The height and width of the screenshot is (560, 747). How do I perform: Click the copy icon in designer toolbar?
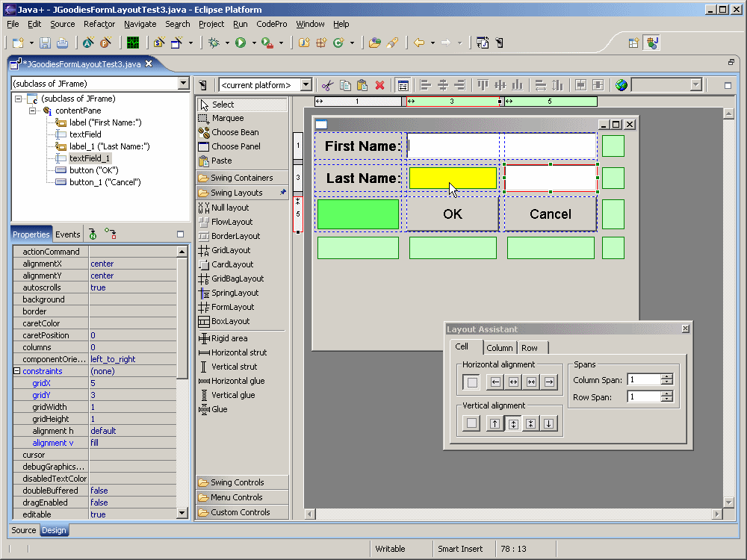(x=345, y=85)
